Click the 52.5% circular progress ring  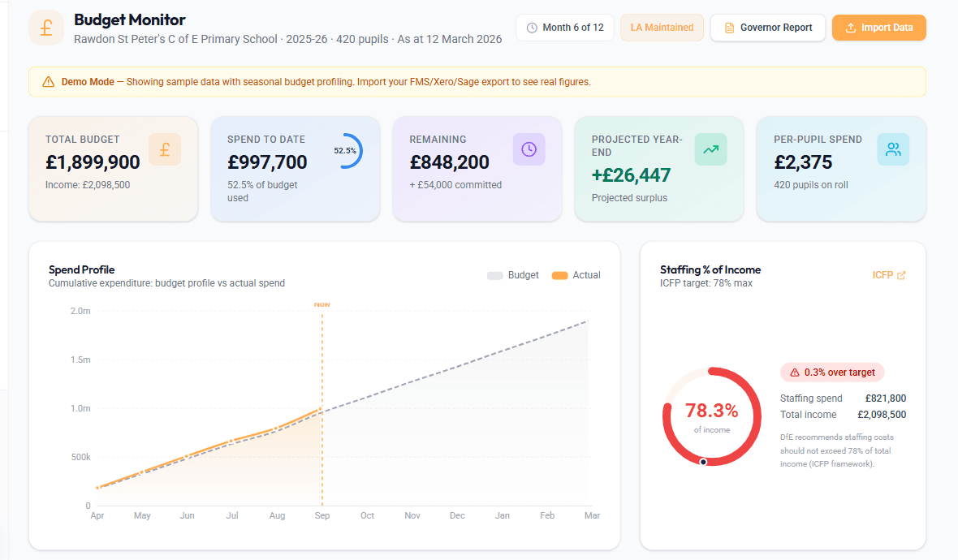(345, 151)
